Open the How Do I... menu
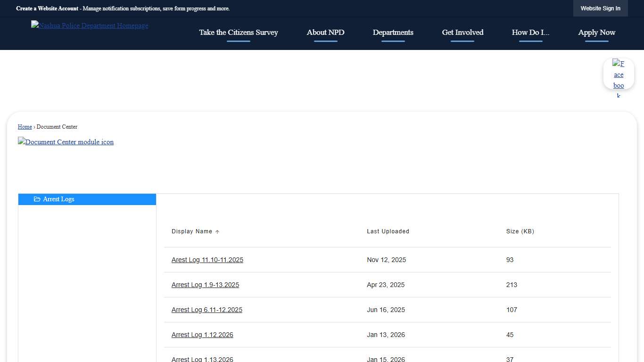Screen dimensions: 644x362 pyautogui.click(x=530, y=33)
